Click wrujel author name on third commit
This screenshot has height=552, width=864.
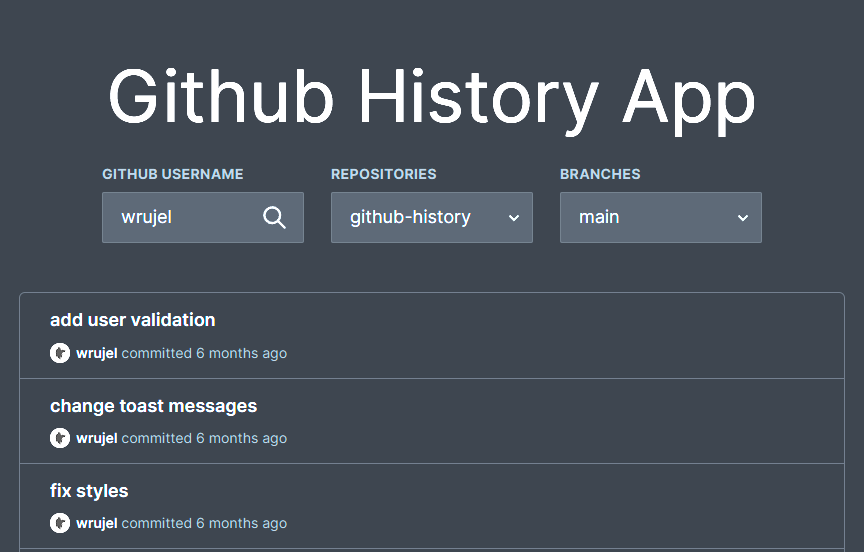(97, 523)
